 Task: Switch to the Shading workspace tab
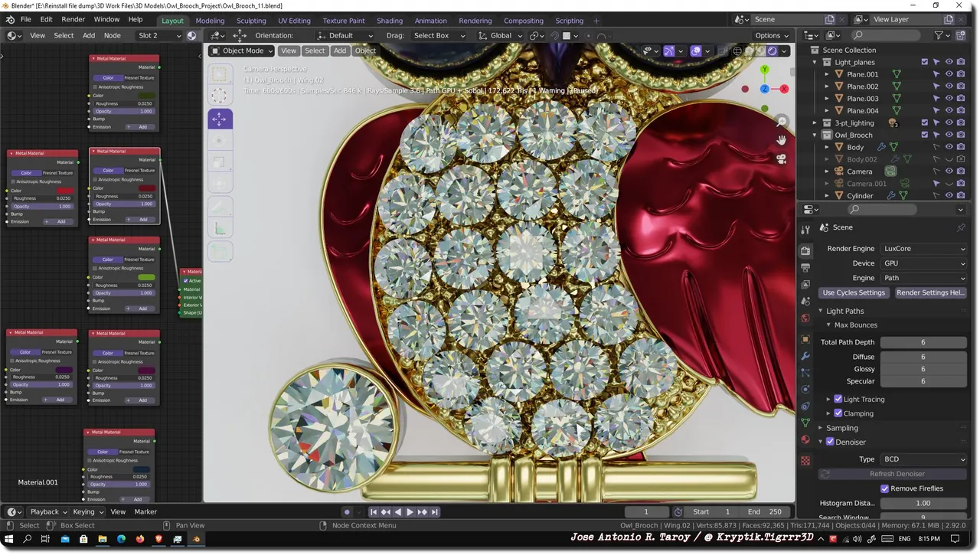click(390, 21)
